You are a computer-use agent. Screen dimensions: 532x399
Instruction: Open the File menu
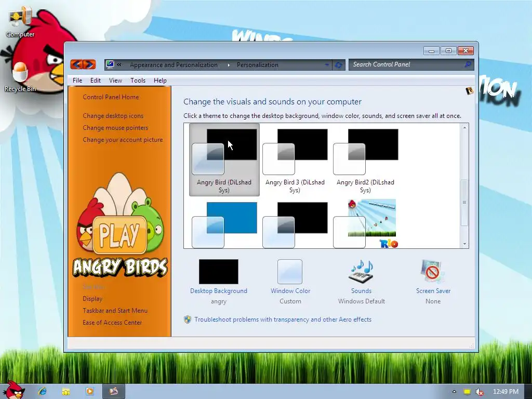[x=77, y=81]
